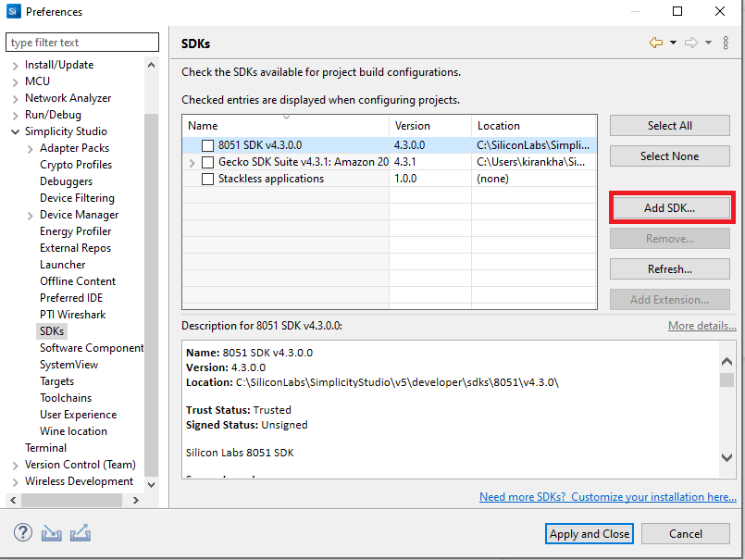Image resolution: width=745 pixels, height=560 pixels.
Task: Click the Select All button
Action: tap(669, 126)
